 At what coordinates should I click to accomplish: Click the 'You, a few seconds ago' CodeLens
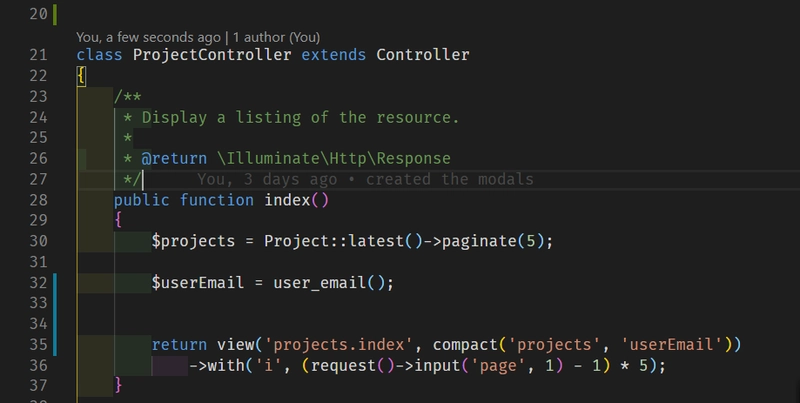149,37
